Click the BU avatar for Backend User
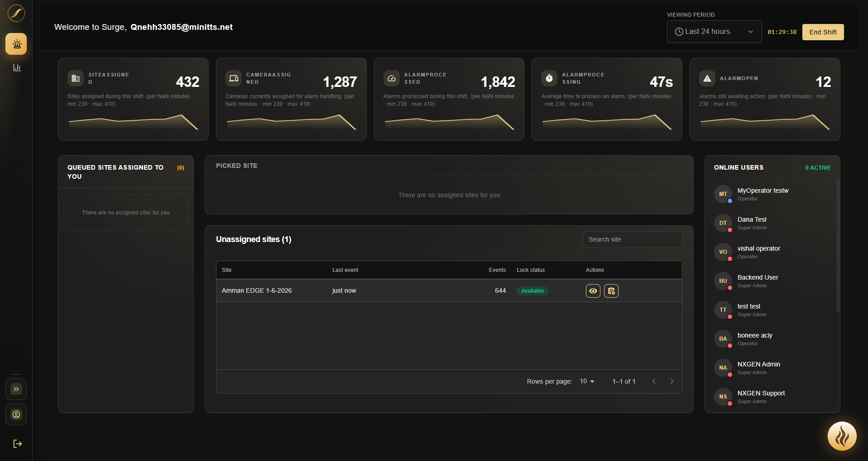 click(x=723, y=281)
